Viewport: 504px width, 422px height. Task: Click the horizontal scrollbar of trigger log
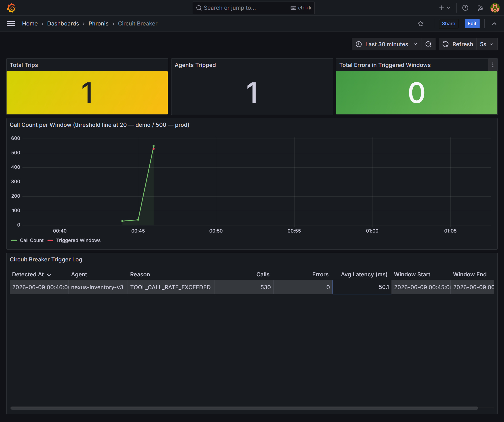pyautogui.click(x=244, y=408)
